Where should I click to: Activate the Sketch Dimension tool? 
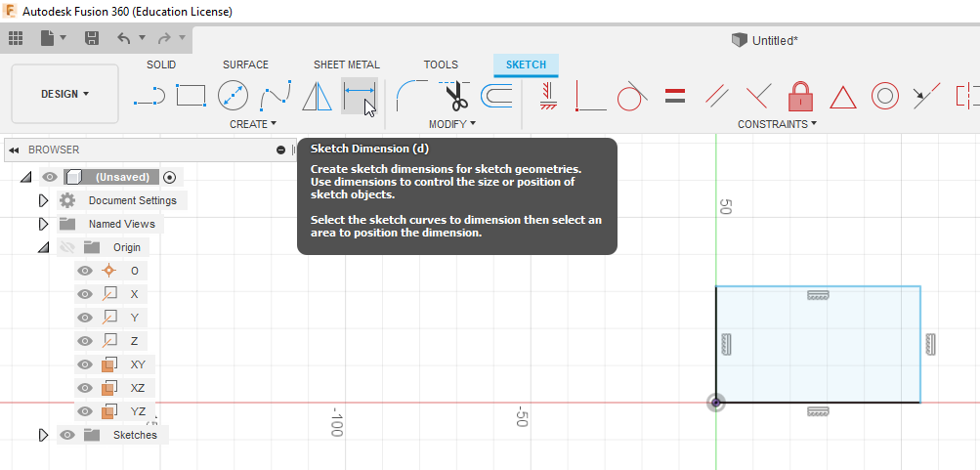(360, 96)
